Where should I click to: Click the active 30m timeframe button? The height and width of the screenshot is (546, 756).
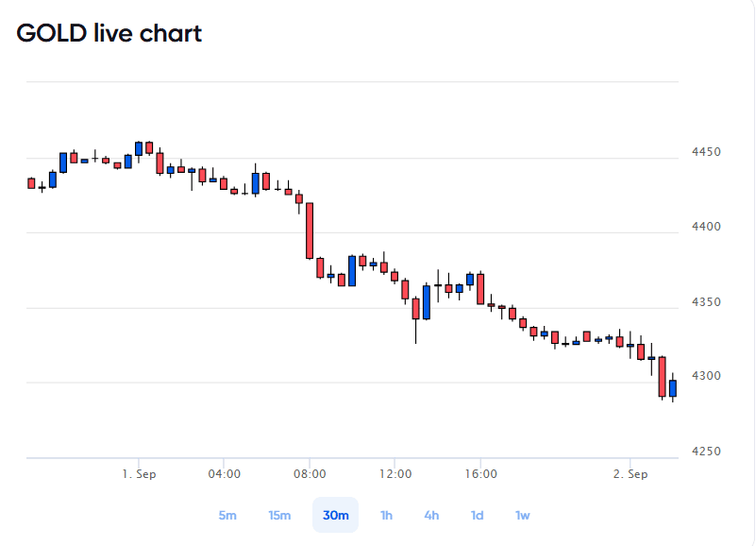pos(336,515)
